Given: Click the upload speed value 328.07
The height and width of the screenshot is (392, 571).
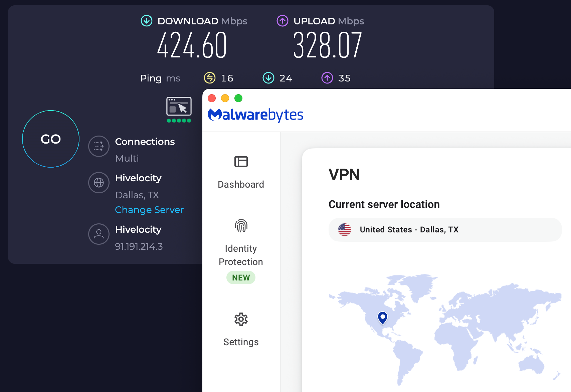Looking at the screenshot, I should click(x=328, y=45).
